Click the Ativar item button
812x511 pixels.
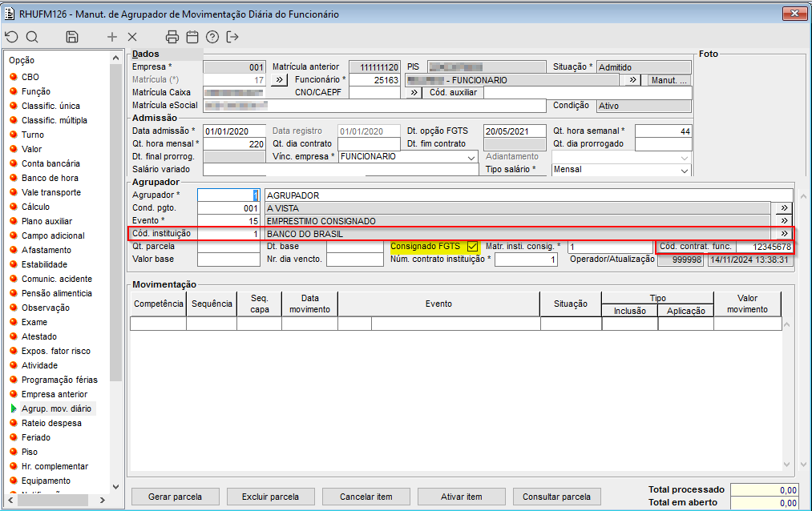pyautogui.click(x=462, y=497)
